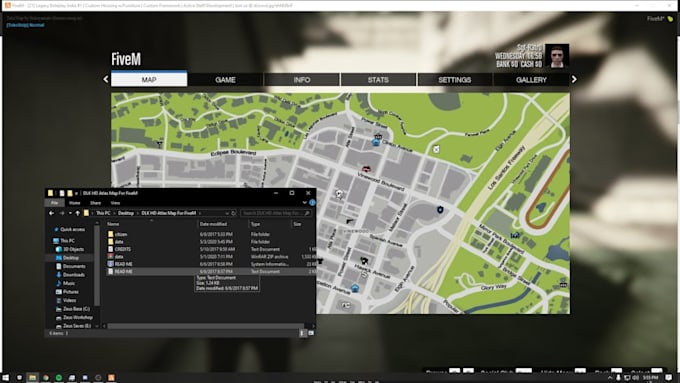This screenshot has width=680, height=383.
Task: Select the data file folder
Action: [x=119, y=242]
